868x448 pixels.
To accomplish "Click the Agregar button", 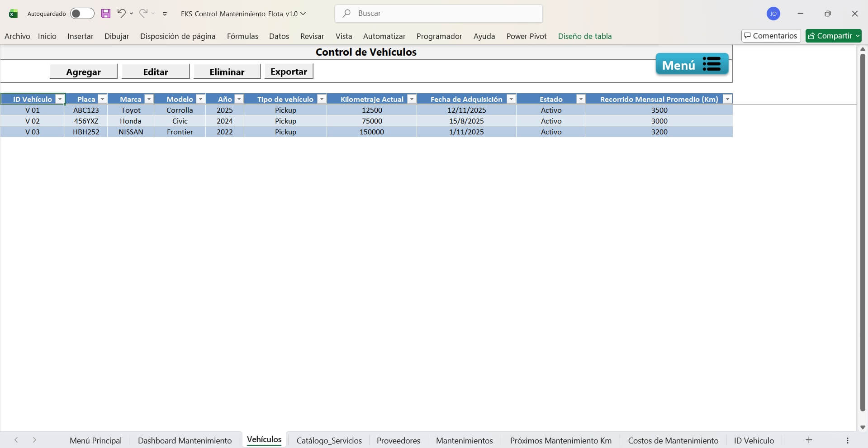I will pos(84,71).
